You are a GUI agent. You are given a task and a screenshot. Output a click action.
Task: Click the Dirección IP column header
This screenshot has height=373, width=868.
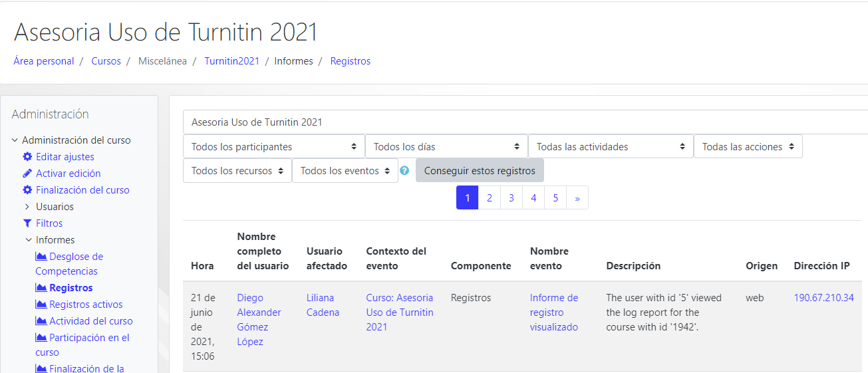821,266
